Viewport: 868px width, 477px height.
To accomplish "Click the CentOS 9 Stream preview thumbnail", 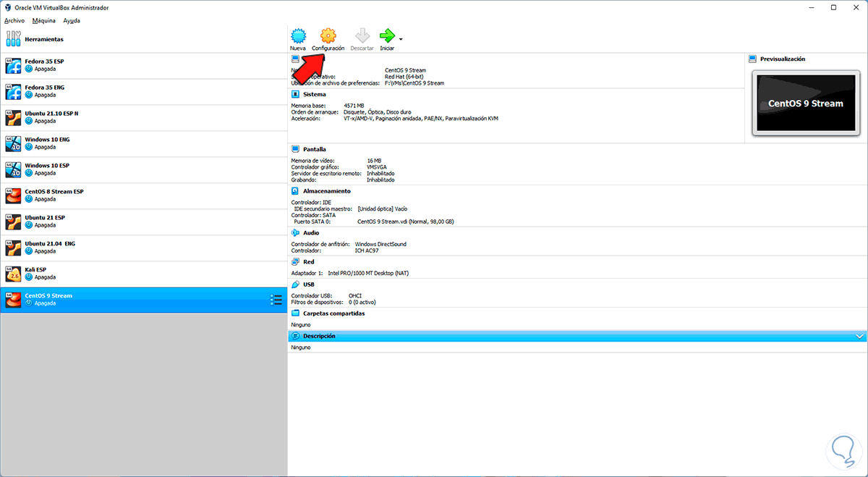I will click(806, 103).
